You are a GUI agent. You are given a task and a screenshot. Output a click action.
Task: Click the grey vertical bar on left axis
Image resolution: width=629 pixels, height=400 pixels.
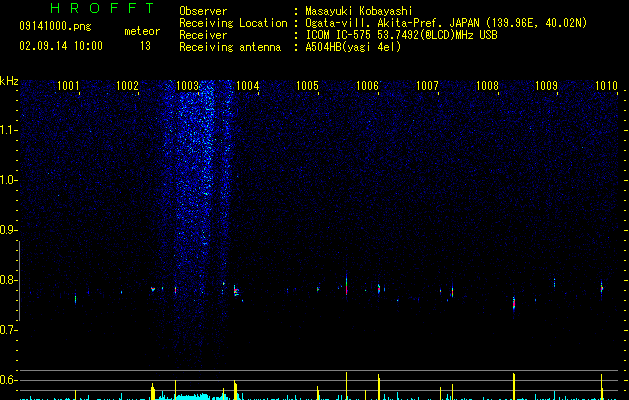[x=19, y=280]
